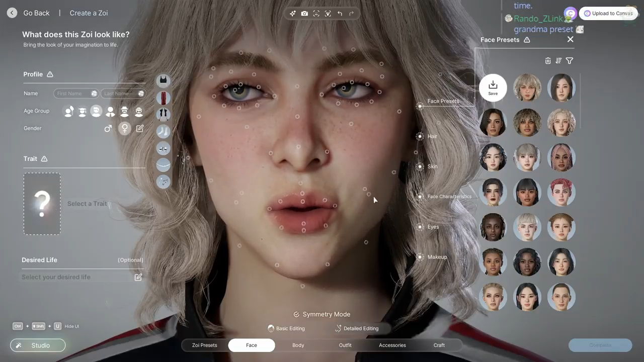
Task: Open the camera photo mode icon
Action: click(x=304, y=14)
